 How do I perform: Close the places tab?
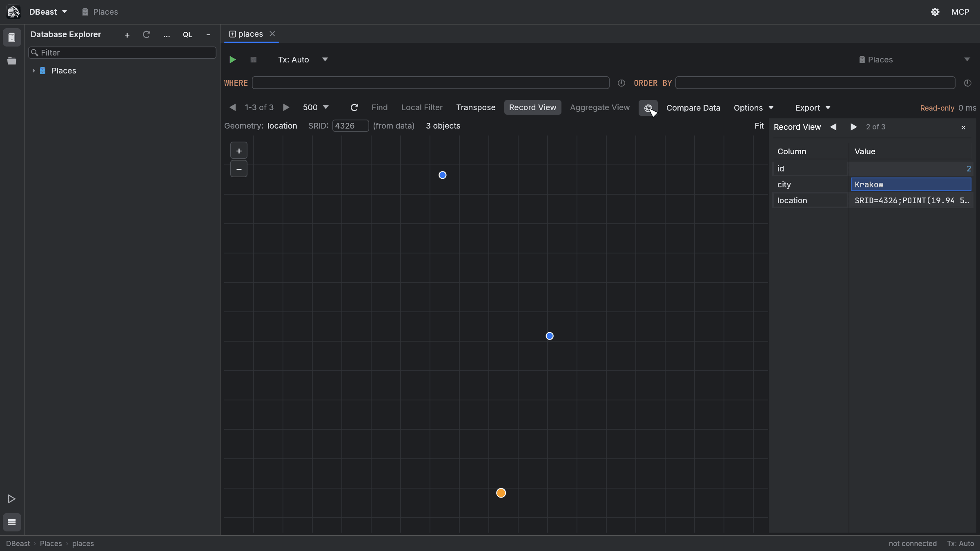(272, 34)
